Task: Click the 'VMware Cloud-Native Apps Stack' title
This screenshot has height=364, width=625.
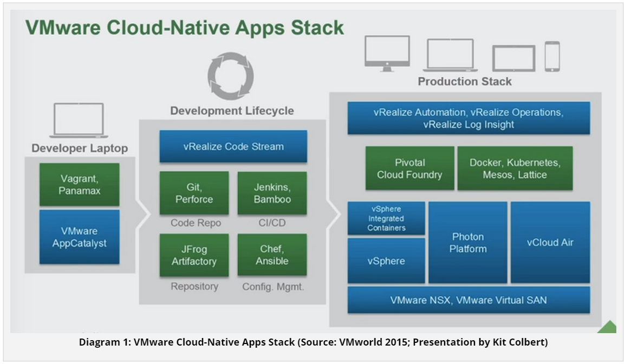Action: [185, 28]
